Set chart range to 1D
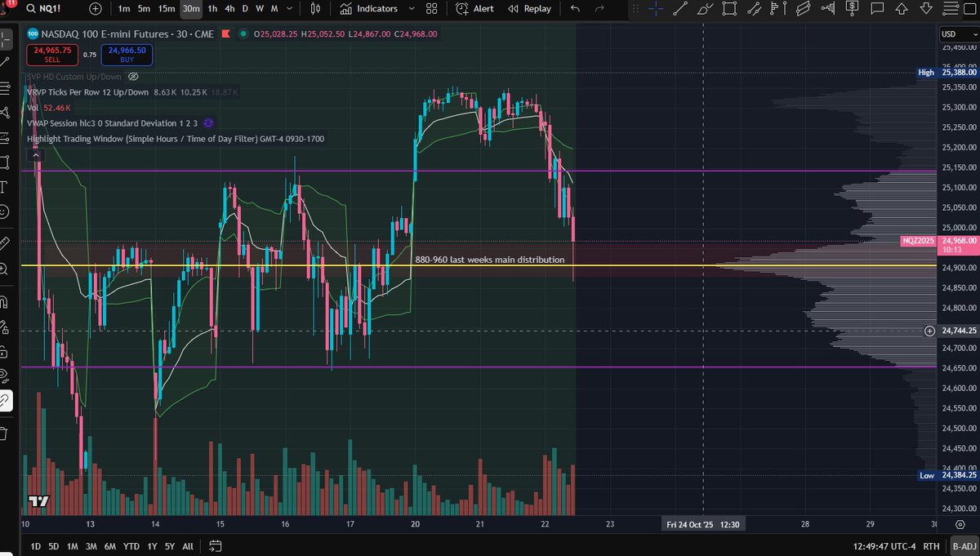Viewport: 980px width, 556px height. point(35,546)
